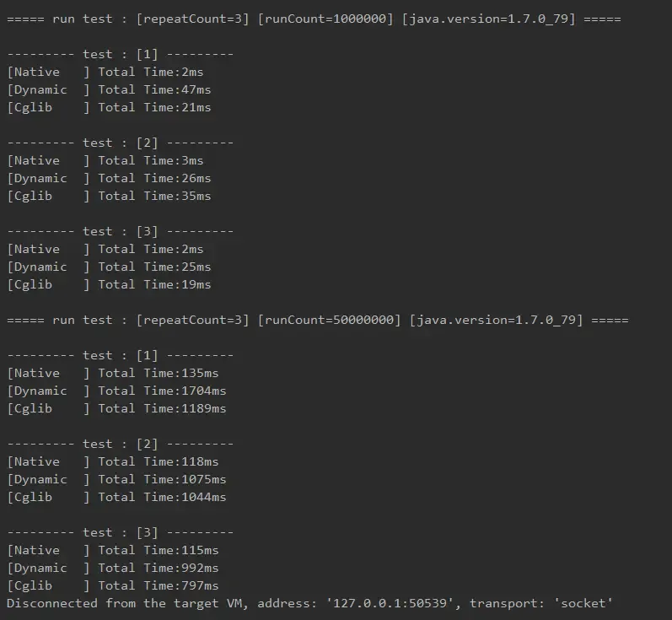Click the Native Total Time:135ms line
The image size is (672, 620).
click(113, 373)
